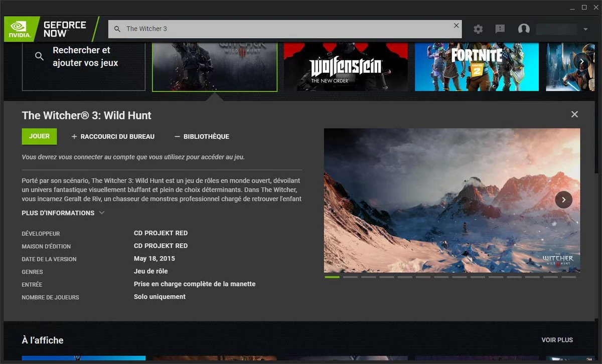Select the Wolfenstein The New Order tile
602x364 pixels.
[x=346, y=67]
